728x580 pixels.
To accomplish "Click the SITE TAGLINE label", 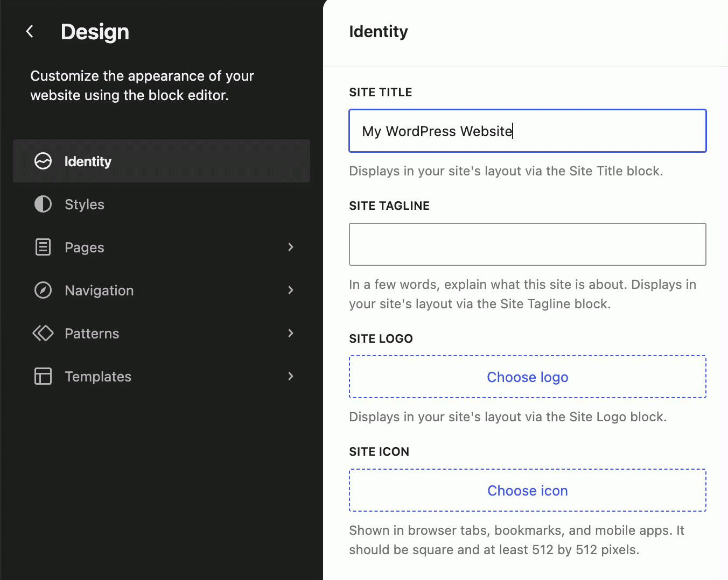I will pyautogui.click(x=389, y=206).
